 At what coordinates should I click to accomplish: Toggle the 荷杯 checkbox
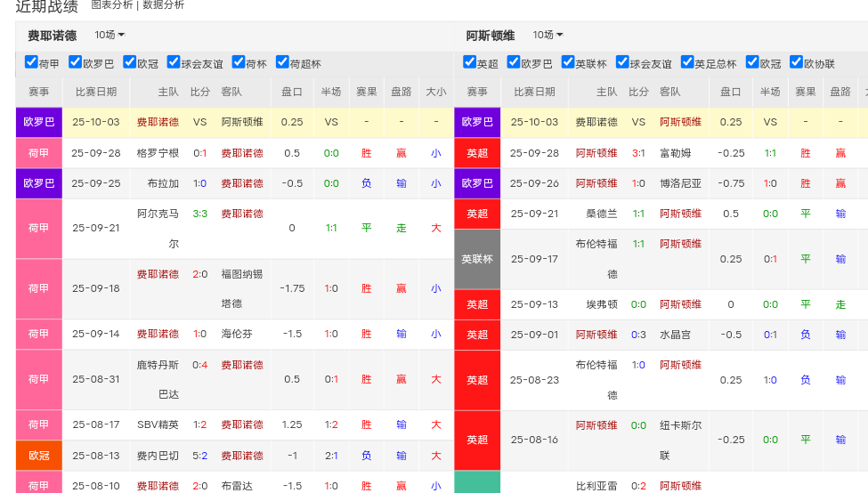[x=239, y=62]
